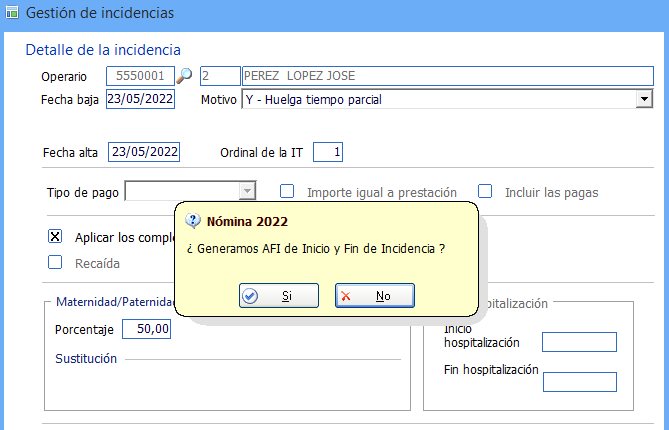Enable Incluir las pagas checkbox
Screen dimensions: 669x430
coord(486,192)
